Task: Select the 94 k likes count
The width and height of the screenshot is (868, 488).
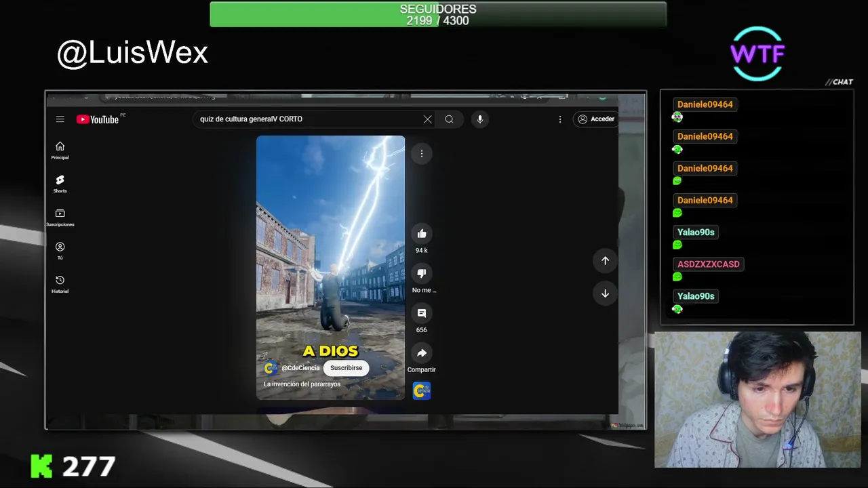Action: [x=422, y=251]
